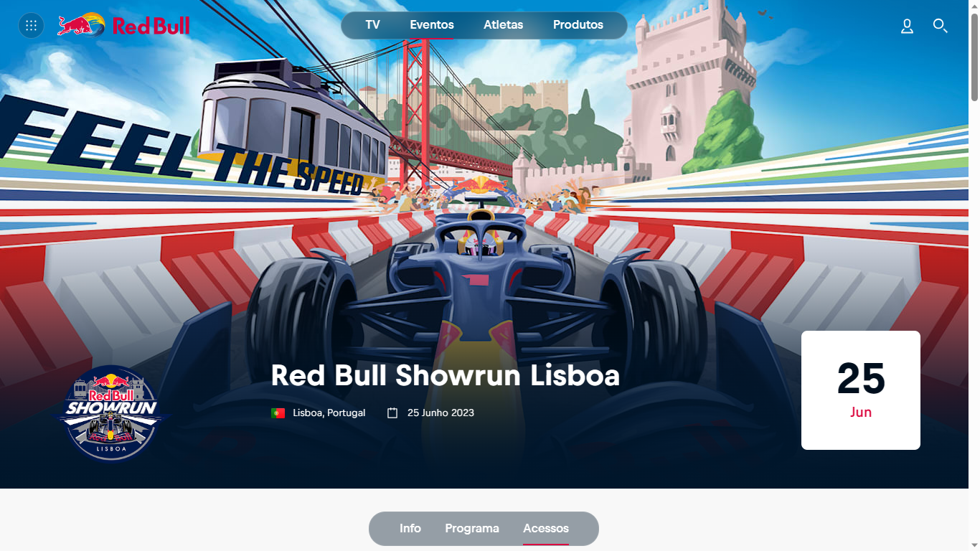Click the Red Bull Showrun Lisboa title
The height and width of the screenshot is (551, 980).
pos(446,376)
